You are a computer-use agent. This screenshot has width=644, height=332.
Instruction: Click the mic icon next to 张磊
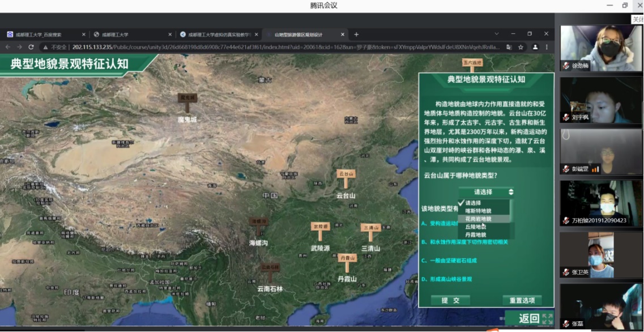pos(566,324)
